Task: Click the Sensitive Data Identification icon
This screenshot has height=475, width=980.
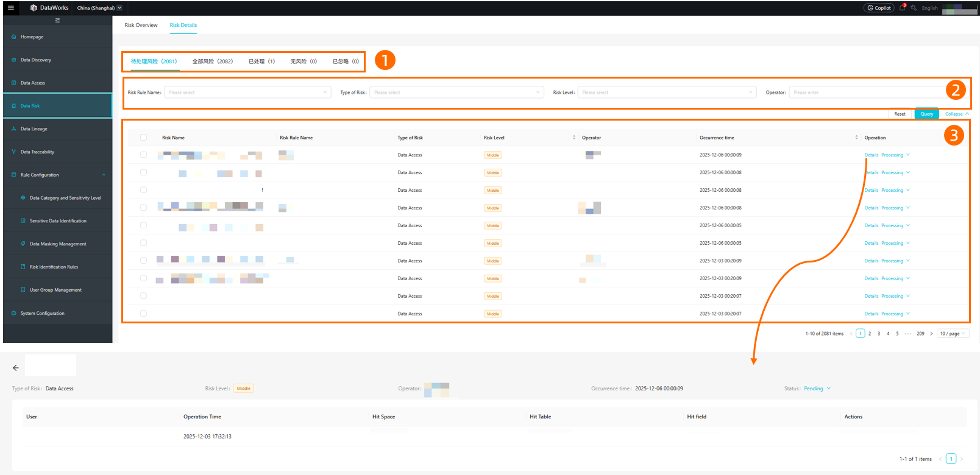Action: [23, 221]
